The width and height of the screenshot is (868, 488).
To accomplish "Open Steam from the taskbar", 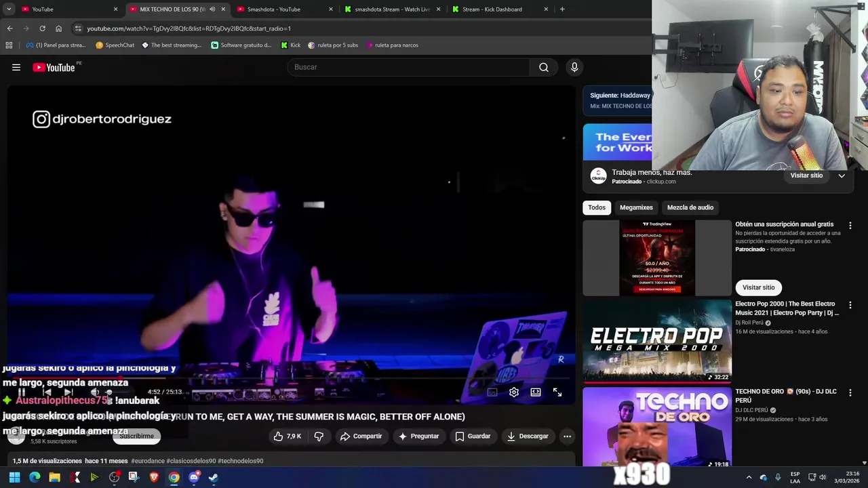I will (x=214, y=477).
